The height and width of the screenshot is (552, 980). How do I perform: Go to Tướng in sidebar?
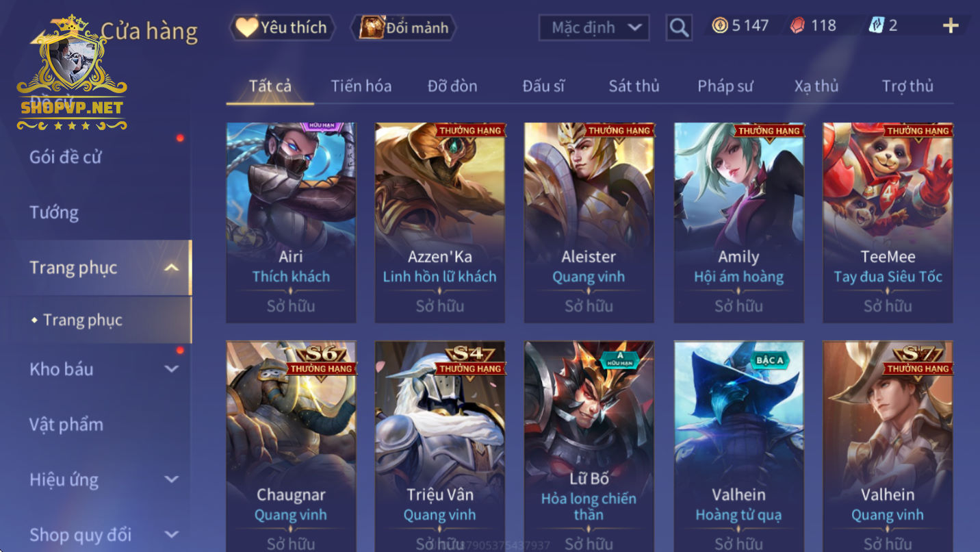coord(54,212)
